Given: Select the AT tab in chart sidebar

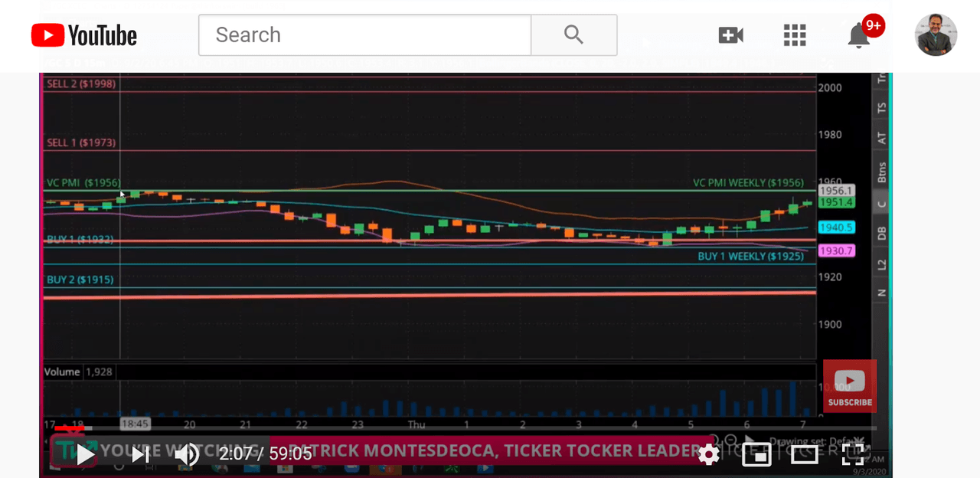Looking at the screenshot, I should pos(882,139).
